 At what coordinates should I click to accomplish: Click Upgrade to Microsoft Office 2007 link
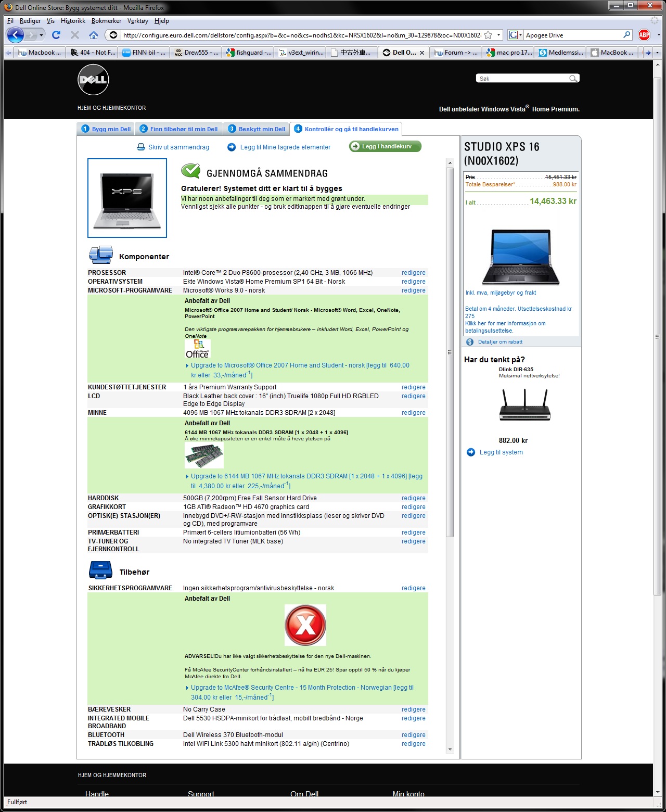click(x=300, y=370)
